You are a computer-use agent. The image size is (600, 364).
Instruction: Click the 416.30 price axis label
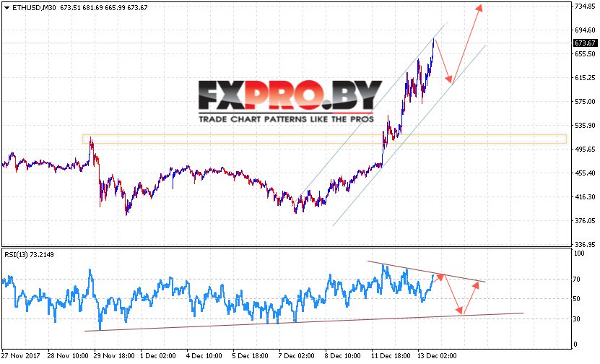coord(585,196)
